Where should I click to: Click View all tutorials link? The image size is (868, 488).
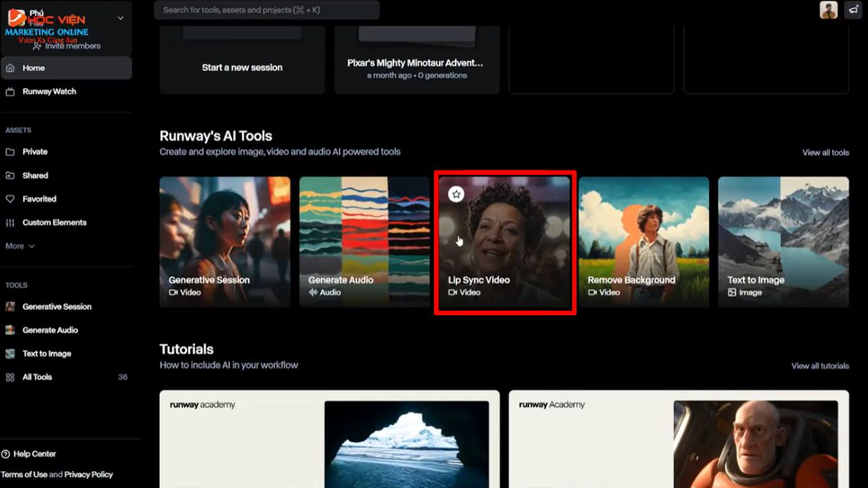click(820, 366)
